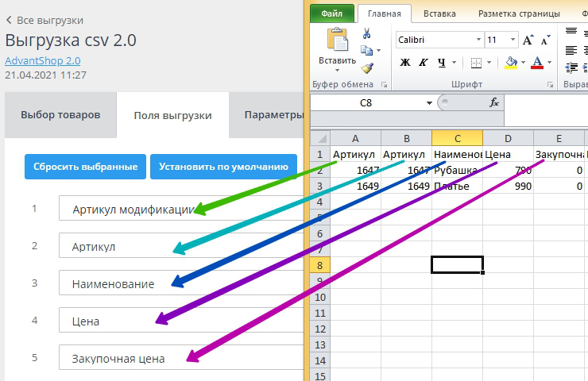Image resolution: width=588 pixels, height=381 pixels.
Task: Open the cell borders tool
Action: point(476,62)
